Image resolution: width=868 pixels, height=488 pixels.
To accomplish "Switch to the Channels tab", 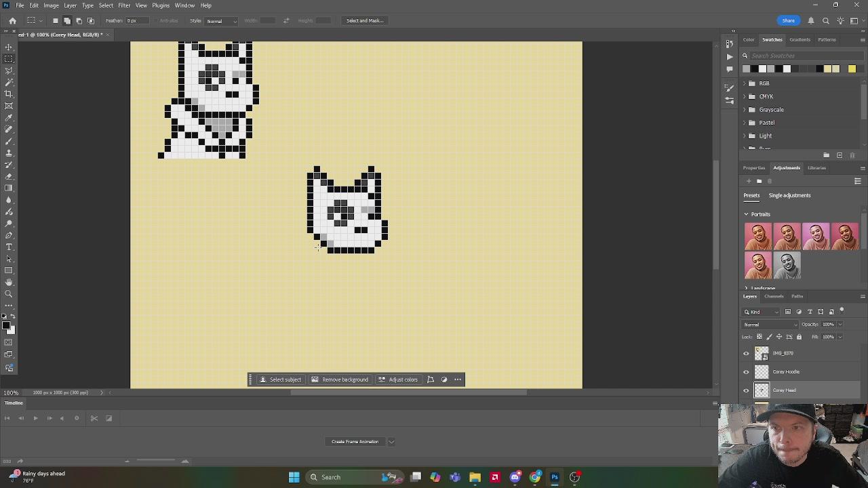I will coord(774,296).
